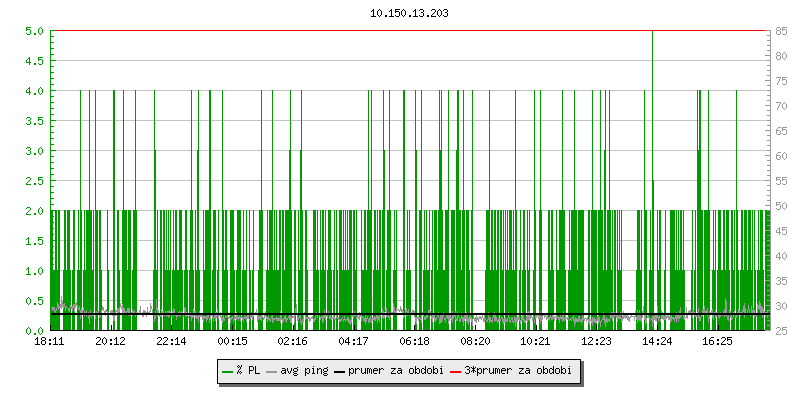This screenshot has width=800, height=400.
Task: Click the green % PL legend swatch
Action: (227, 371)
